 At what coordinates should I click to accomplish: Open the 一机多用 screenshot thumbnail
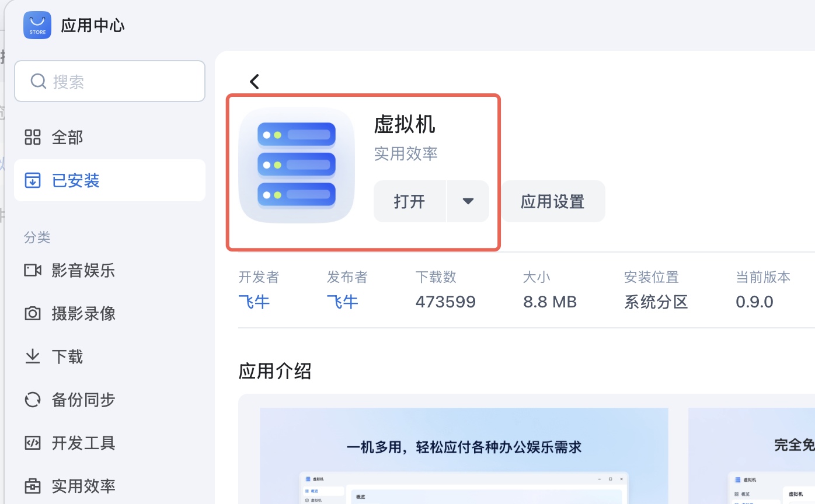pyautogui.click(x=464, y=456)
